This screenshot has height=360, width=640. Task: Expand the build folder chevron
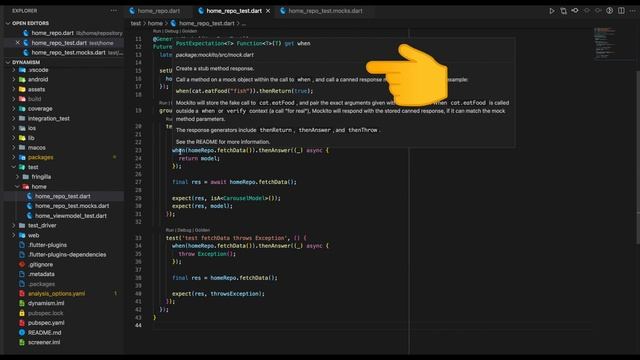tap(14, 99)
